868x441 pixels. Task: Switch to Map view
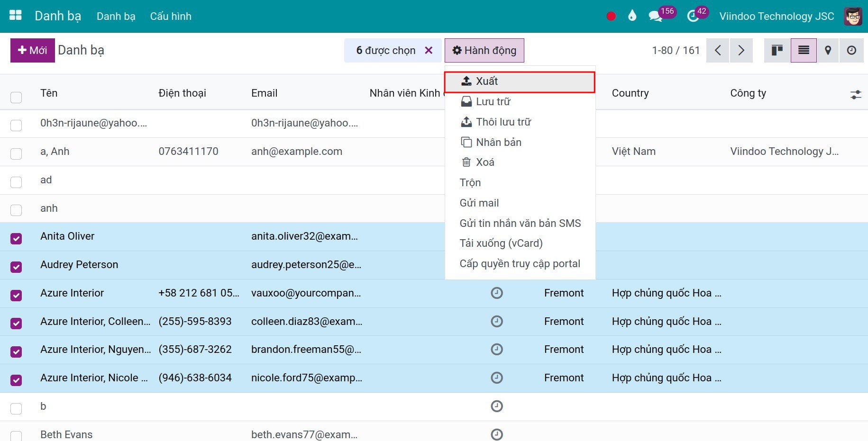coord(828,50)
